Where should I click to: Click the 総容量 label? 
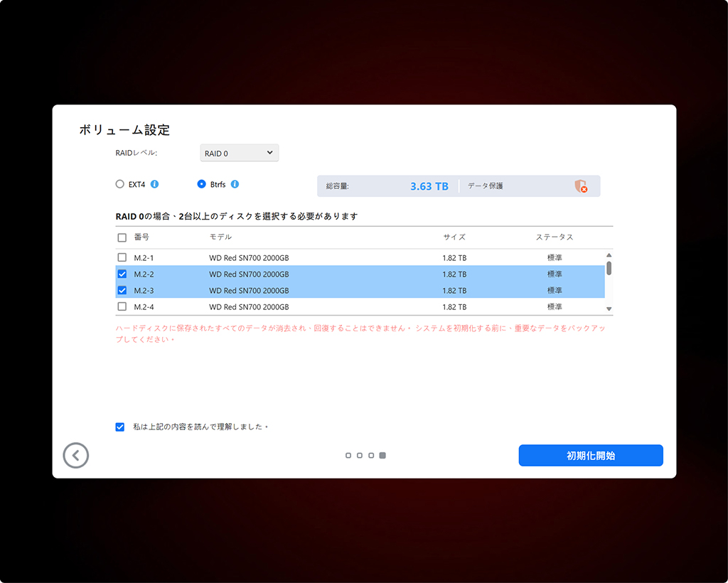click(338, 186)
